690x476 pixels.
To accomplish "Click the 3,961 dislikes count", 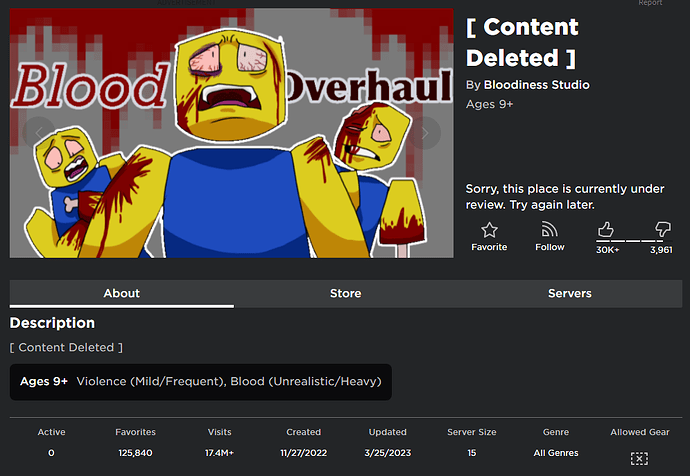I will tap(661, 250).
